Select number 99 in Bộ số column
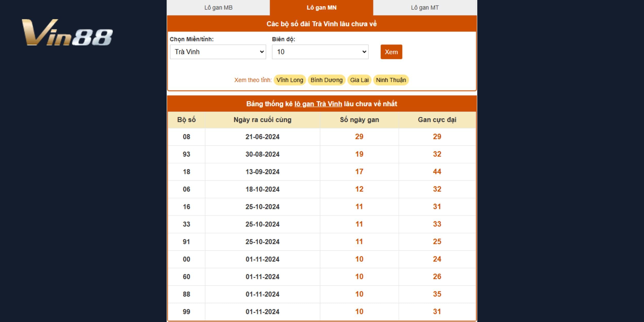 click(187, 312)
